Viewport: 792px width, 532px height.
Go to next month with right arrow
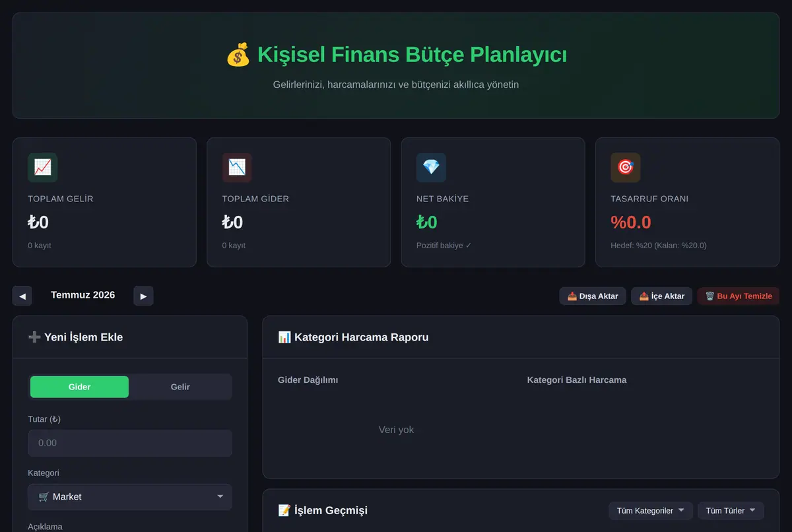coord(143,296)
